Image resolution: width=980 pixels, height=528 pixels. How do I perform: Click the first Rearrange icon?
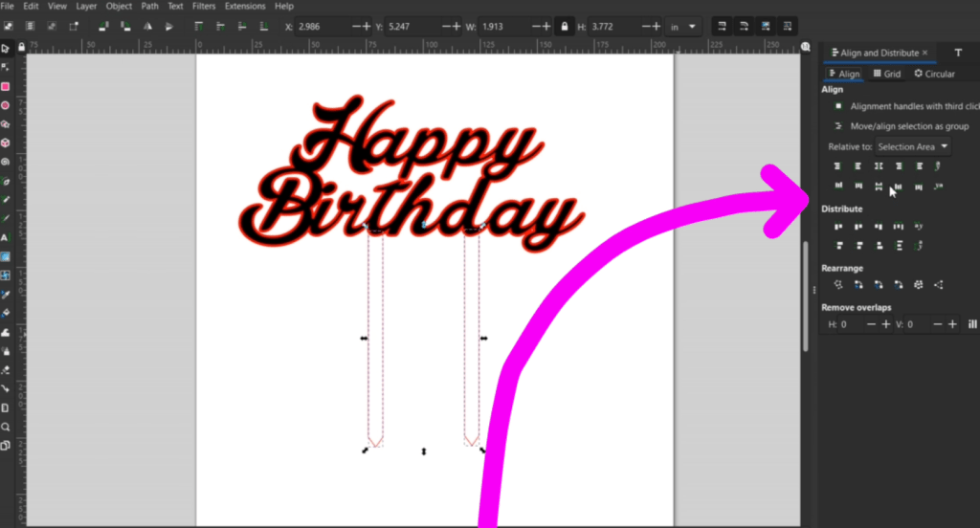tap(838, 284)
